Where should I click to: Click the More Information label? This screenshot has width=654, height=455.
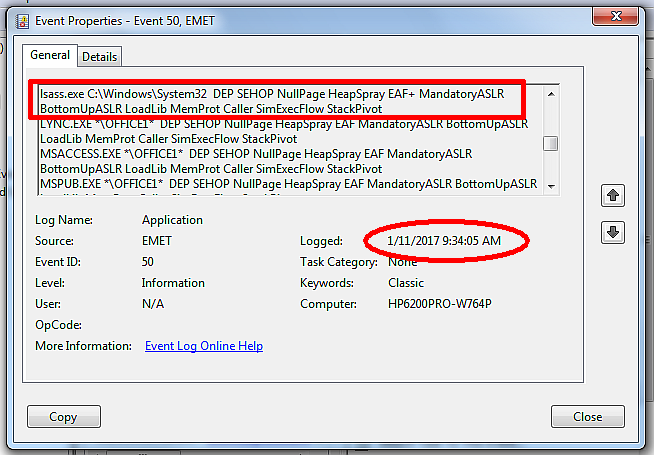pyautogui.click(x=83, y=346)
